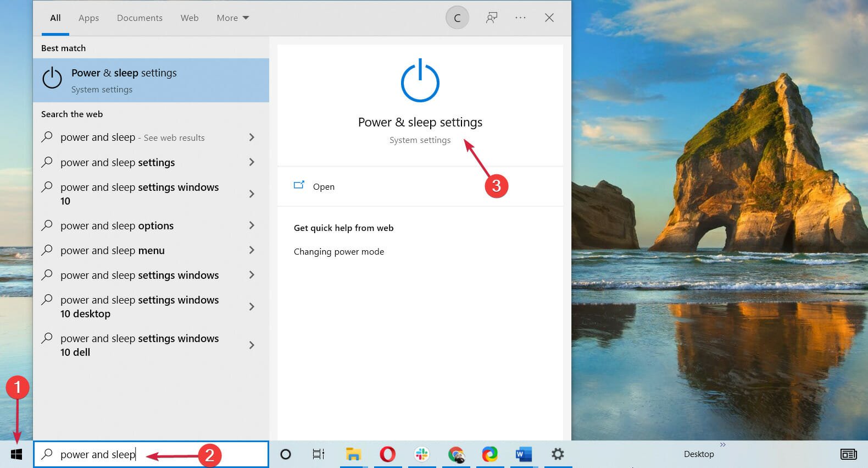The image size is (868, 468).
Task: Click the Cortana circle icon in taskbar
Action: click(x=286, y=454)
